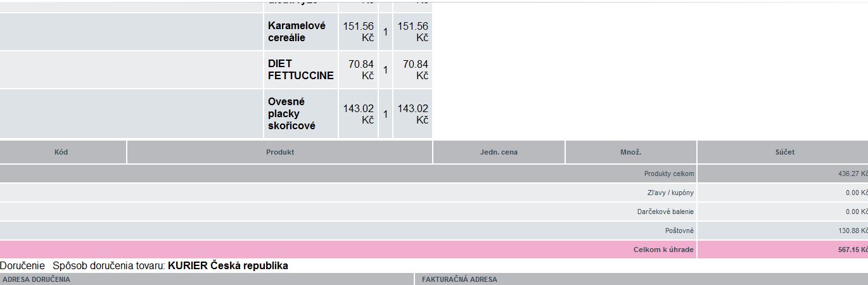Viewport: 868px width, 285px height.
Task: Select the Produkty celkom row label
Action: 669,174
